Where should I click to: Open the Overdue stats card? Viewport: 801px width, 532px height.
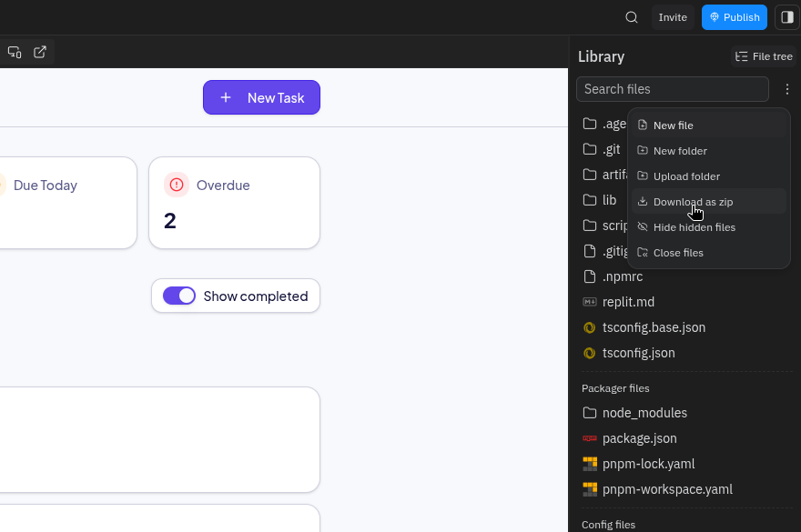pyautogui.click(x=234, y=203)
